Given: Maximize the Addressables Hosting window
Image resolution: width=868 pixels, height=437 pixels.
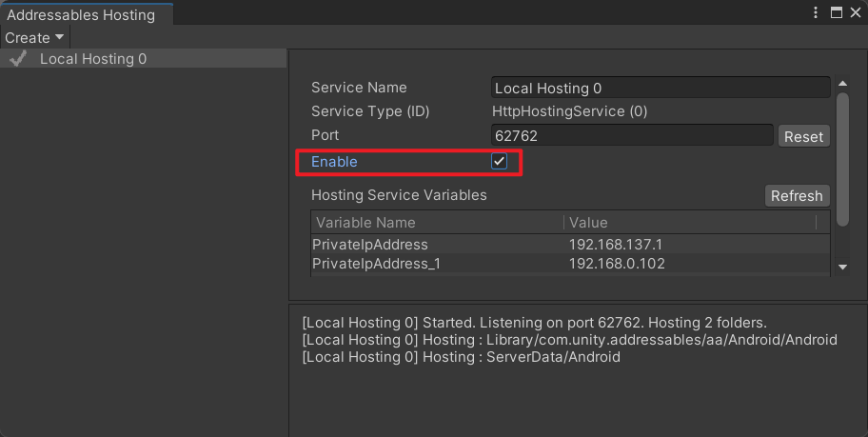Looking at the screenshot, I should click(836, 12).
